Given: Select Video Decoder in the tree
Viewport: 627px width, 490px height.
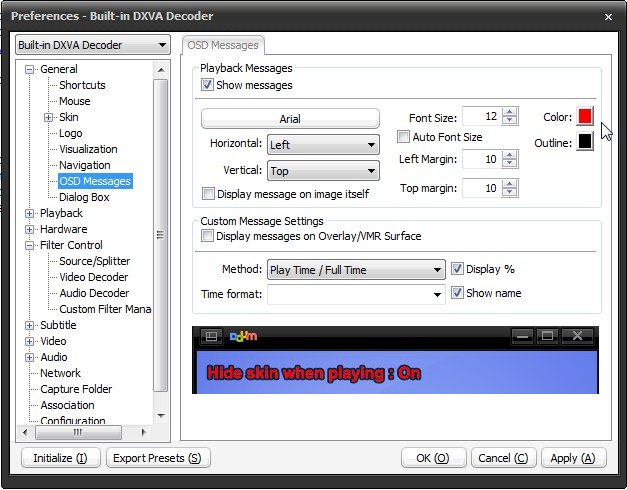Looking at the screenshot, I should point(94,277).
